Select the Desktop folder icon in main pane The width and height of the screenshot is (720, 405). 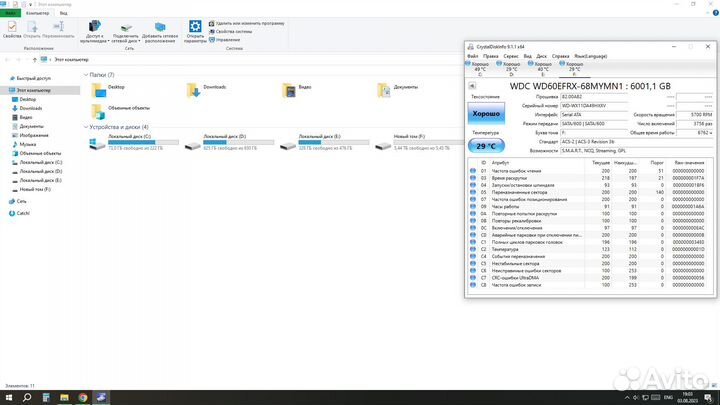pos(98,90)
